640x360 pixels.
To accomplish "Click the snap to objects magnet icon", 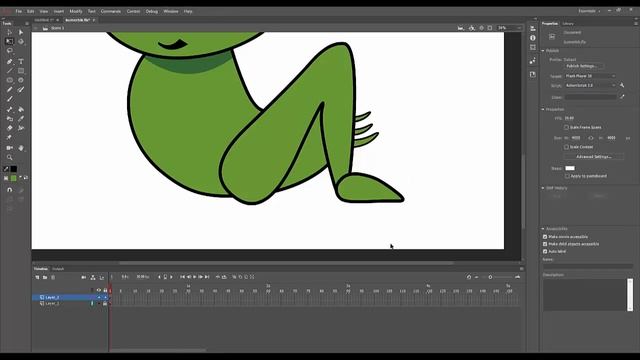I will click(9, 190).
